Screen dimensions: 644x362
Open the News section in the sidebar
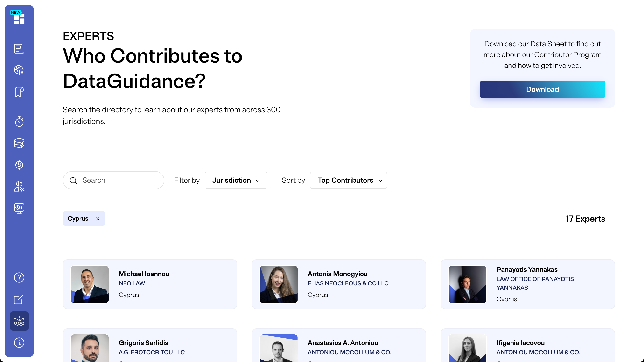(x=19, y=49)
